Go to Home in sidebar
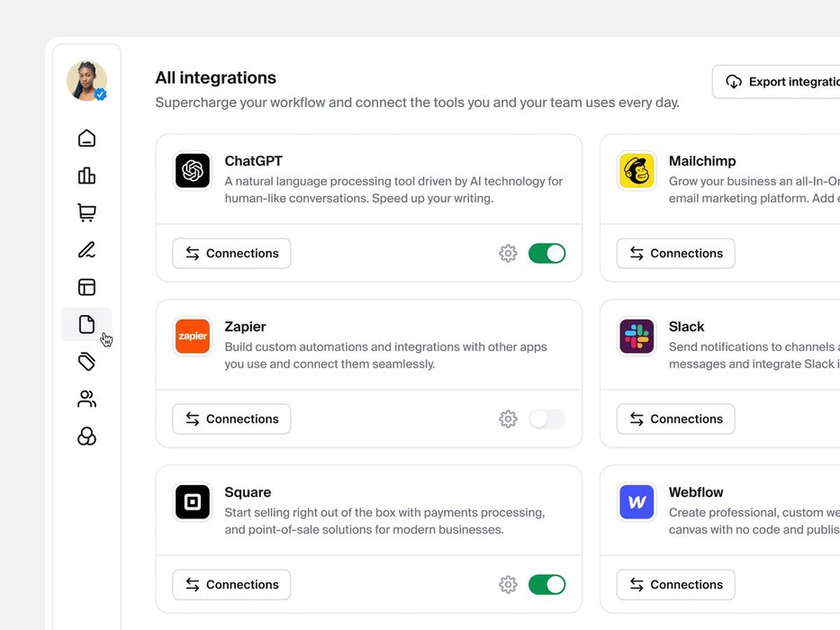The height and width of the screenshot is (630, 840). pyautogui.click(x=86, y=139)
